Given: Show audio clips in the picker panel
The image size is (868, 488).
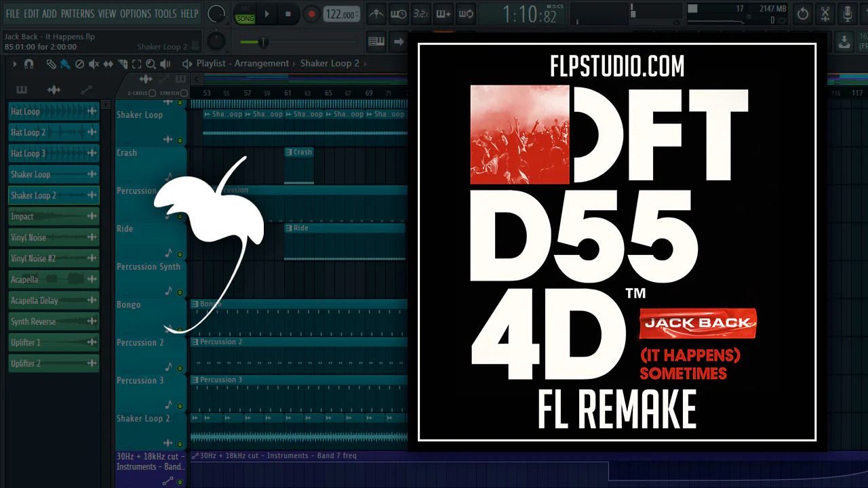Looking at the screenshot, I should click(54, 89).
